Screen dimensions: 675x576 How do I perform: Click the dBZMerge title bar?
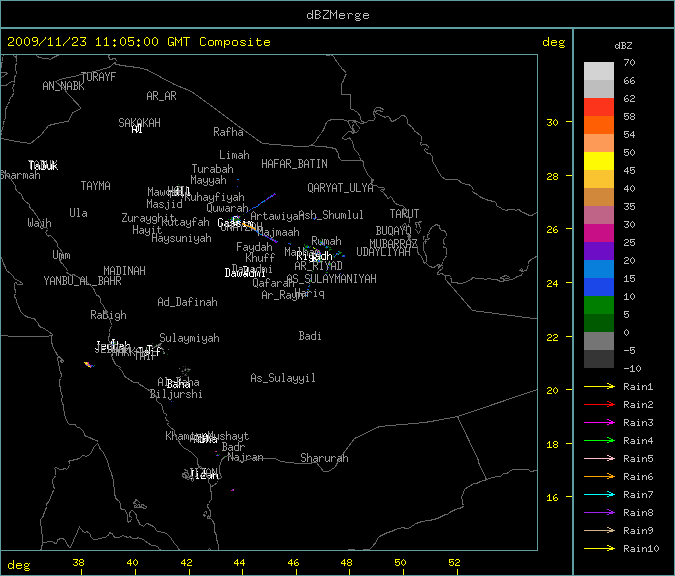(337, 14)
